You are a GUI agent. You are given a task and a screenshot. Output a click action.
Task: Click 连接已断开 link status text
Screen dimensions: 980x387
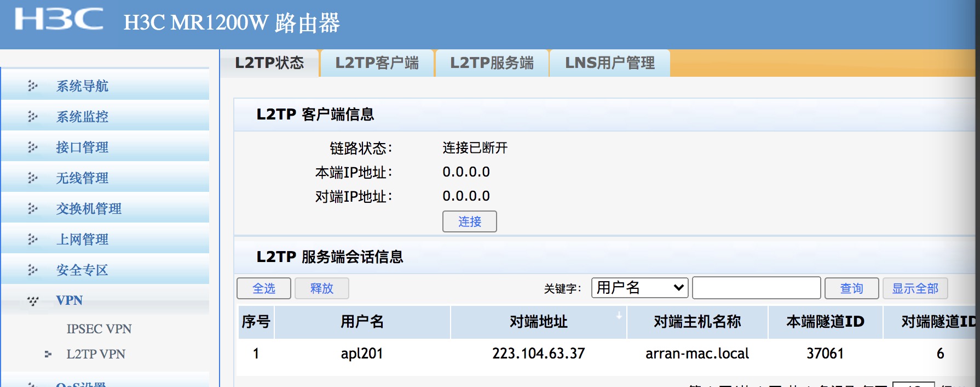click(x=475, y=148)
